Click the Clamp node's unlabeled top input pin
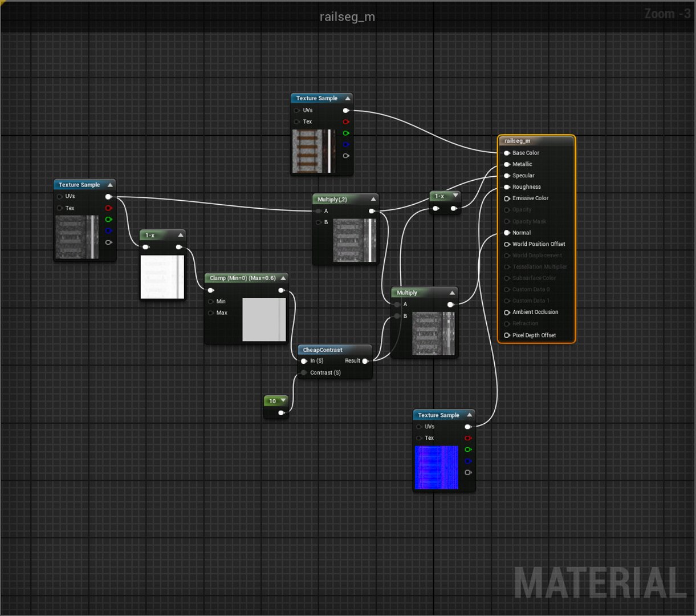 pos(211,290)
